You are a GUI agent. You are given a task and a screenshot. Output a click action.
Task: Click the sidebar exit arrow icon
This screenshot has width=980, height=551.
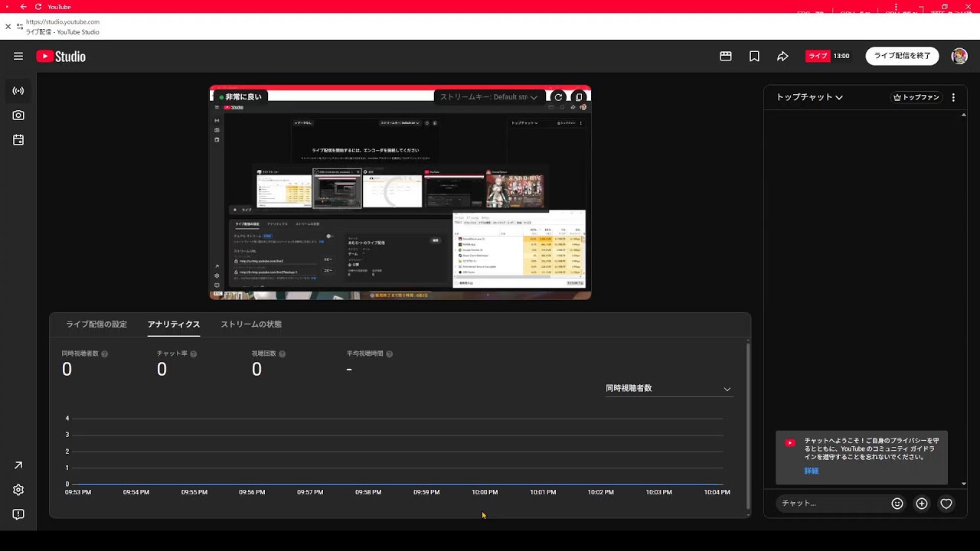[x=18, y=465]
